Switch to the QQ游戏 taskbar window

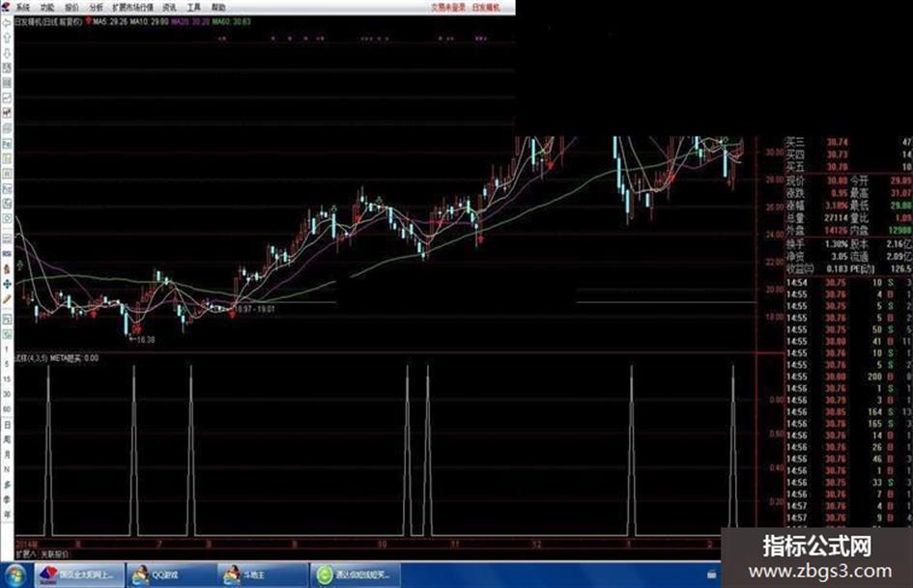[x=171, y=575]
